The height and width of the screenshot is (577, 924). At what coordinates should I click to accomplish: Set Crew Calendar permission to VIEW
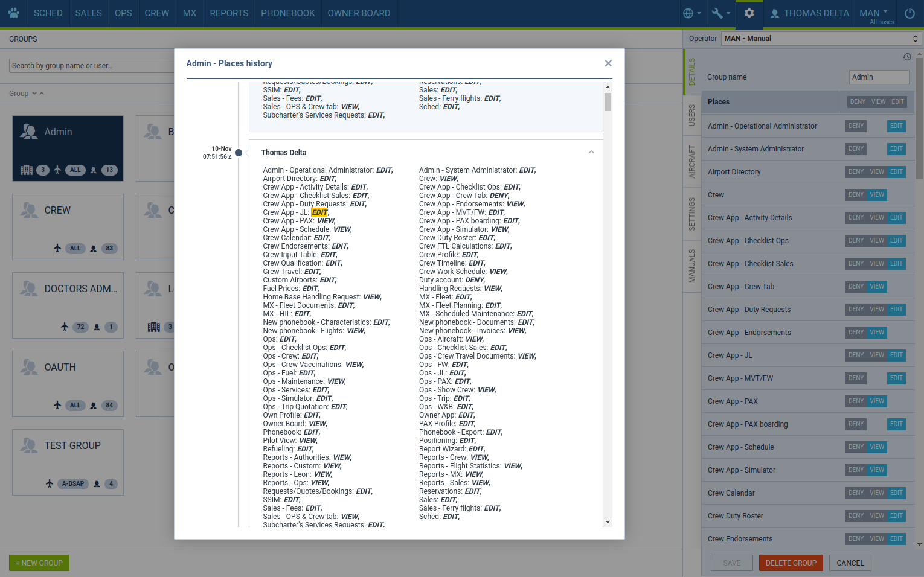(x=877, y=493)
